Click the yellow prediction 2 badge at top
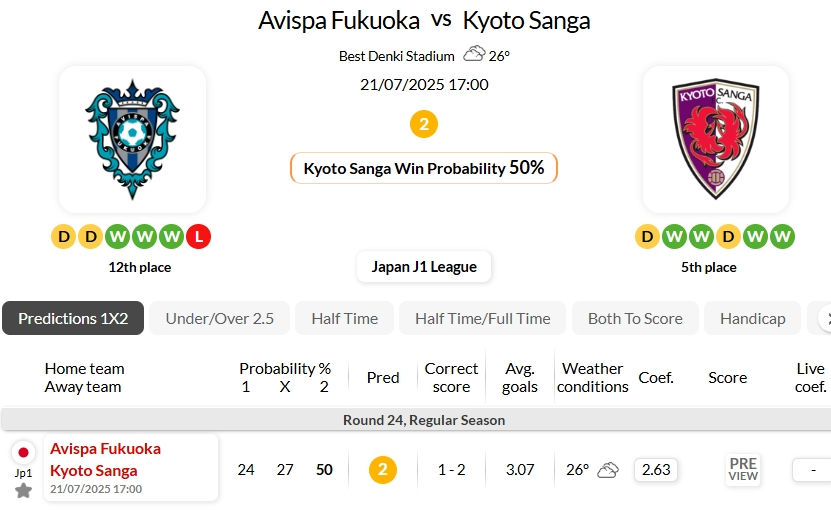 click(424, 124)
